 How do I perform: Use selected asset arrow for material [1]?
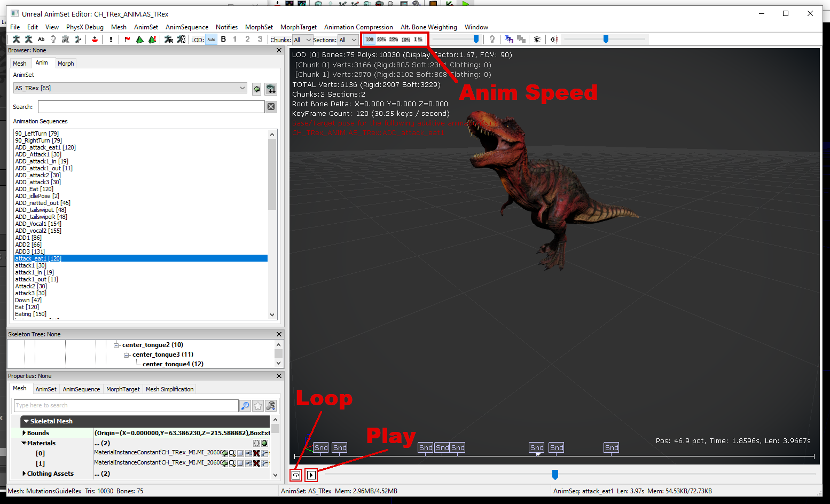(224, 463)
